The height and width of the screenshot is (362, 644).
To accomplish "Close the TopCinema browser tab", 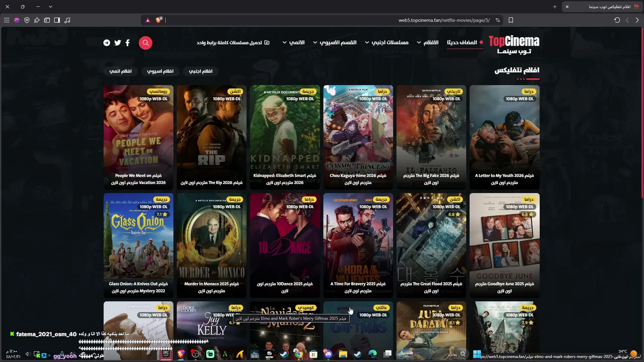I will tap(567, 7).
